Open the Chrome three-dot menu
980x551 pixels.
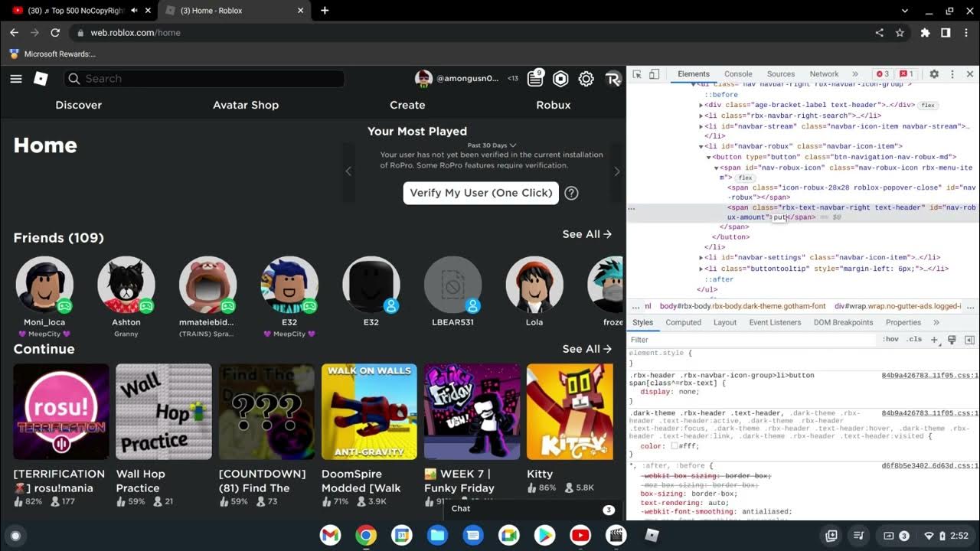click(x=965, y=33)
